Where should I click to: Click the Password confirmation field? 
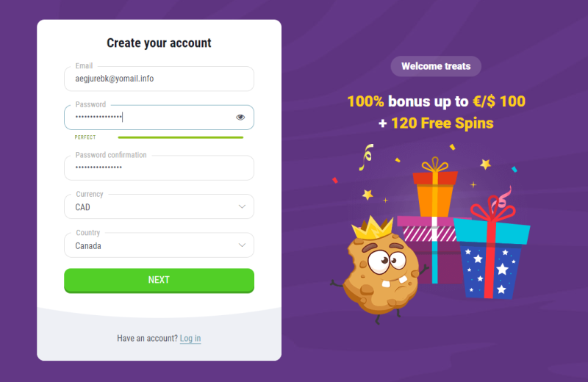(159, 167)
